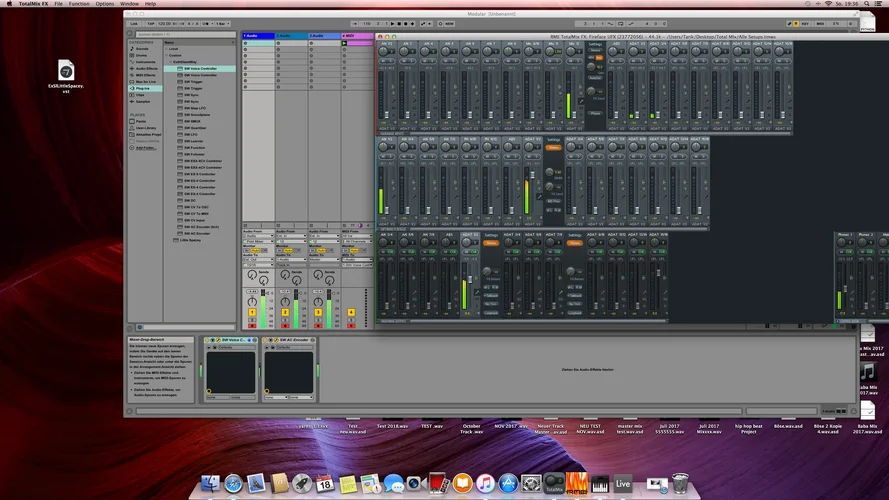Open Ableton Live from the Dock
The image size is (889, 500).
click(623, 485)
